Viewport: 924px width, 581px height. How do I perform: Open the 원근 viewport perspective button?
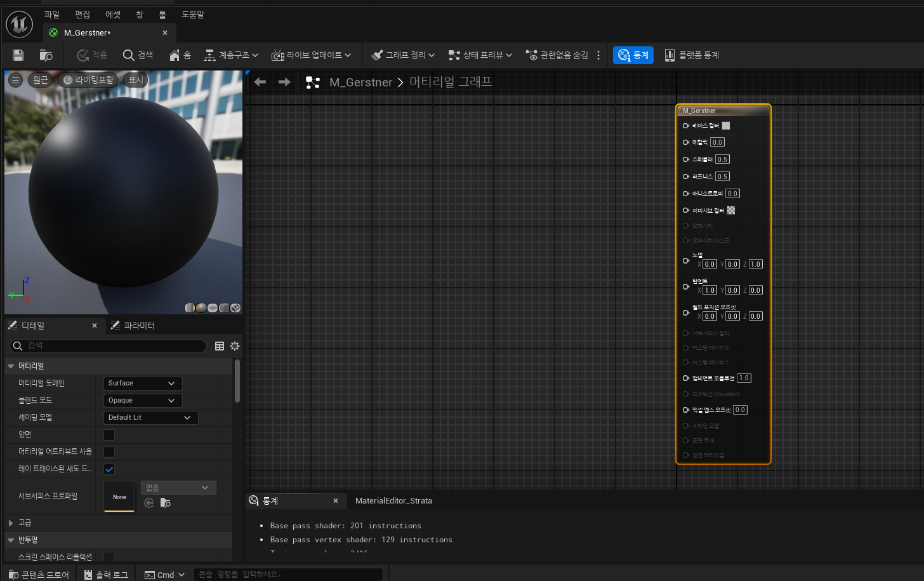tap(41, 80)
